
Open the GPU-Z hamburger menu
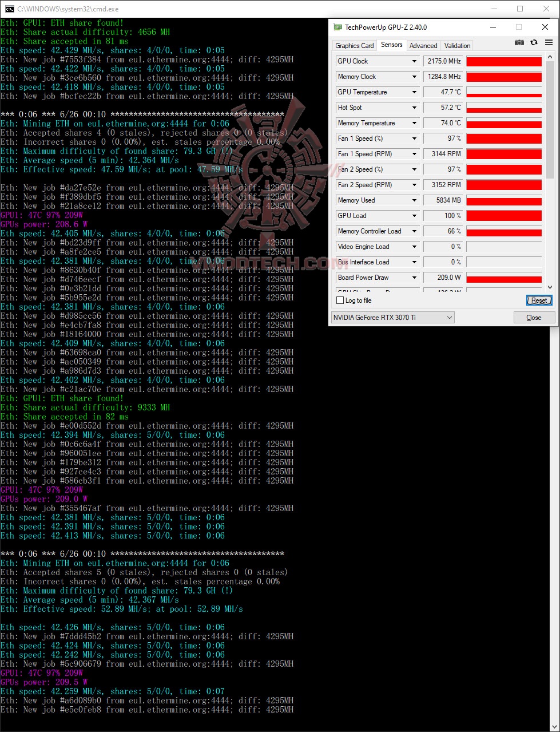pos(549,42)
